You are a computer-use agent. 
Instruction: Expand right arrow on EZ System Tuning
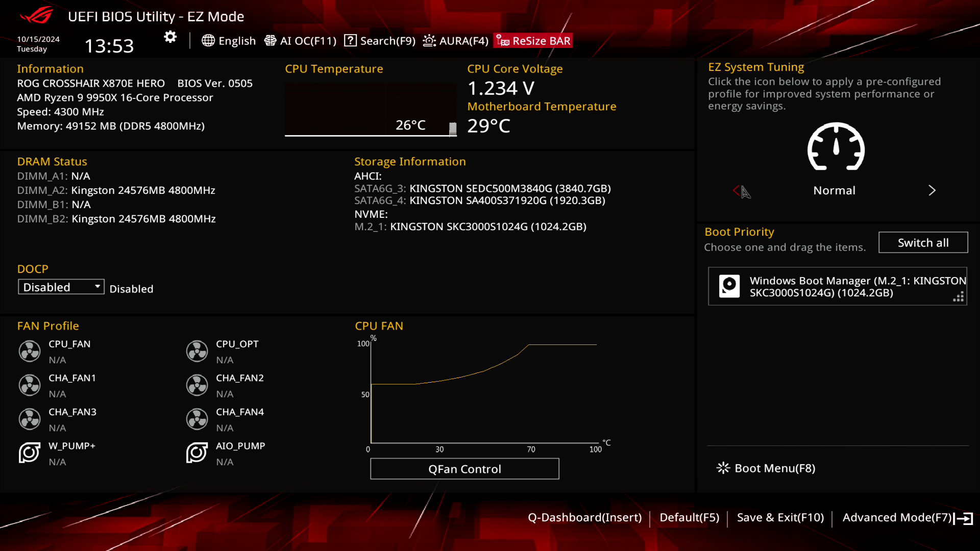tap(932, 190)
